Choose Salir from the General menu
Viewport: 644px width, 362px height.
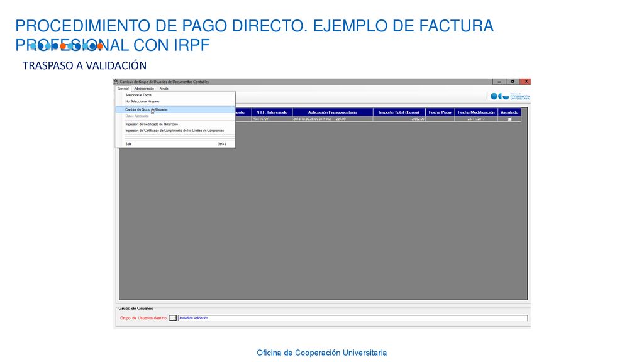click(x=175, y=144)
